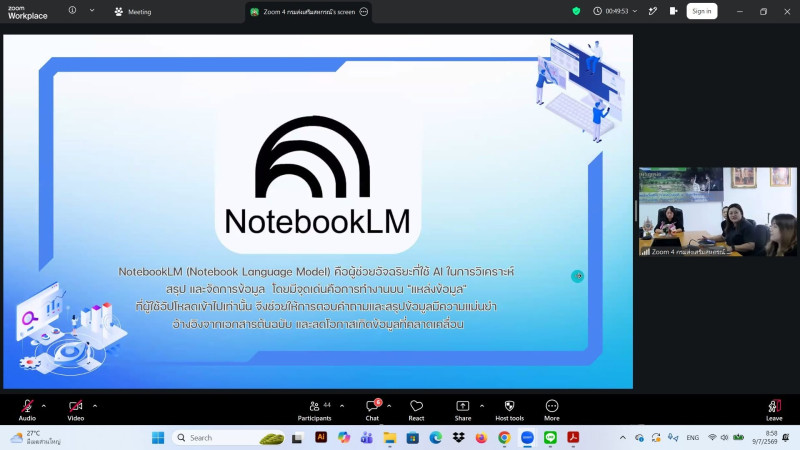Open the Wi-Fi network tray icon
Image resolution: width=800 pixels, height=450 pixels.
[x=712, y=437]
